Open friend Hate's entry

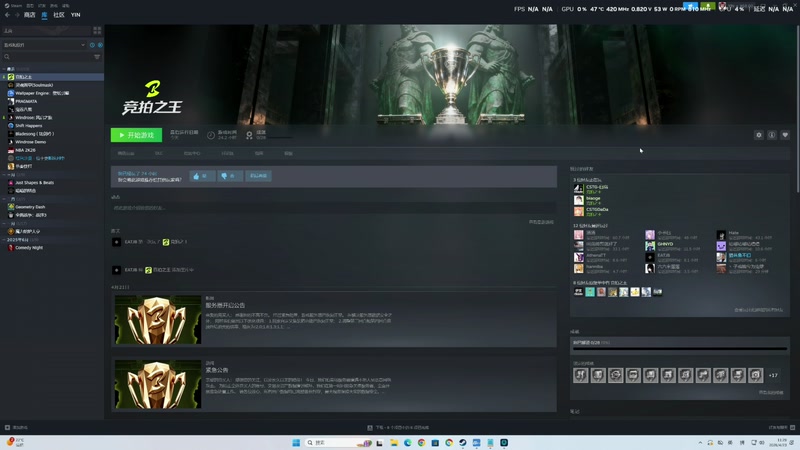point(744,235)
